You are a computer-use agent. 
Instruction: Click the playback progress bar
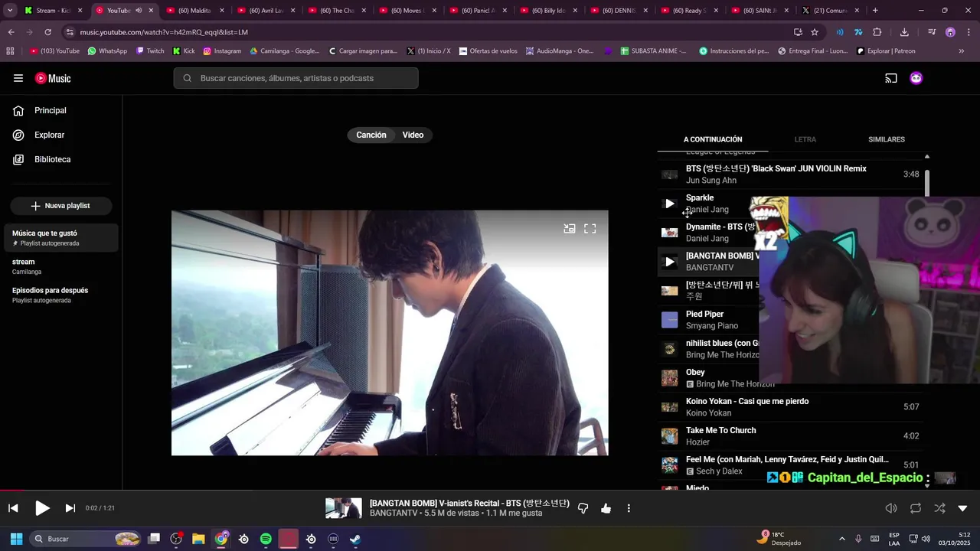490,491
